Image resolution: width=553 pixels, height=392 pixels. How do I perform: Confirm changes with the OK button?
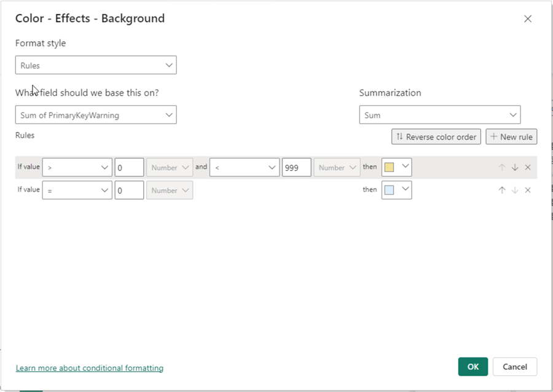(x=473, y=366)
